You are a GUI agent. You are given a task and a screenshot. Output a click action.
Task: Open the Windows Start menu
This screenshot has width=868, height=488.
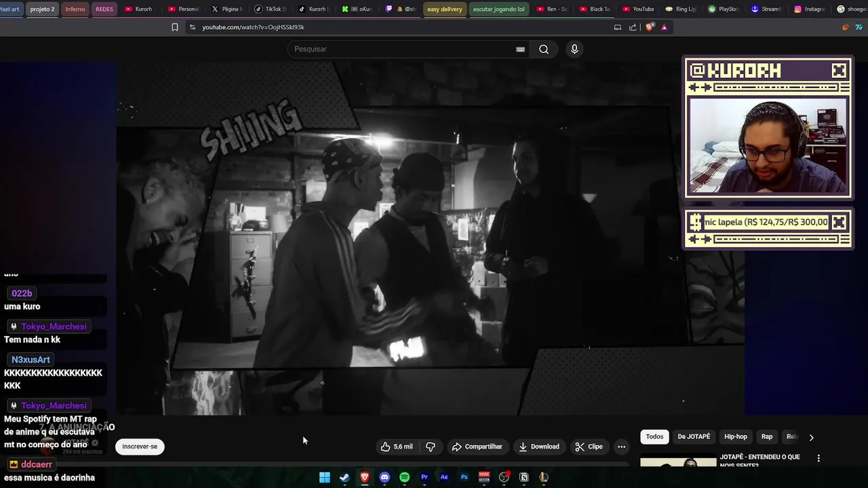pyautogui.click(x=325, y=477)
